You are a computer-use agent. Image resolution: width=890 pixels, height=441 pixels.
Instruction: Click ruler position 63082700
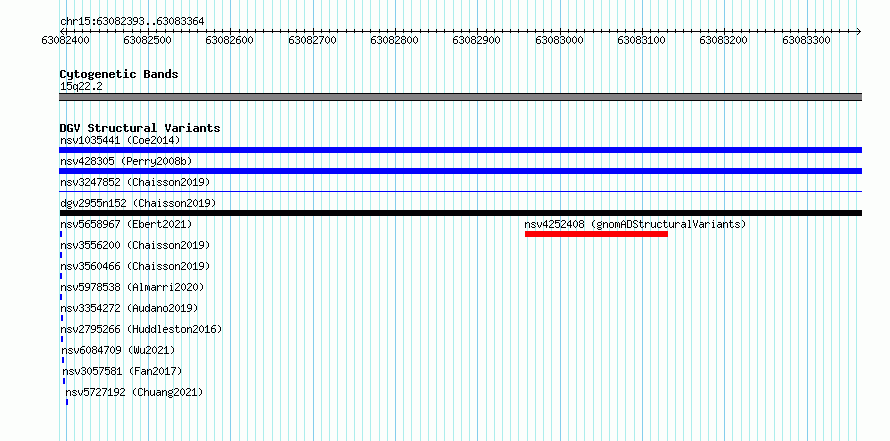(x=312, y=40)
